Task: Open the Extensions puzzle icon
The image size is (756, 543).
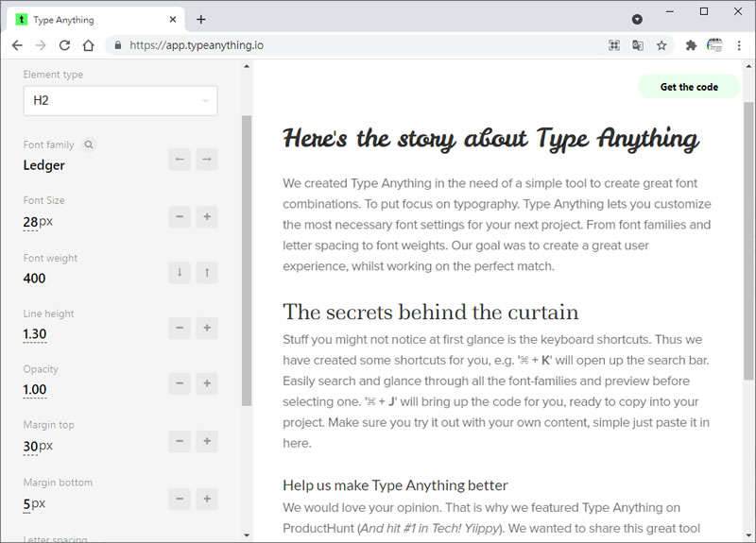Action: [x=691, y=45]
